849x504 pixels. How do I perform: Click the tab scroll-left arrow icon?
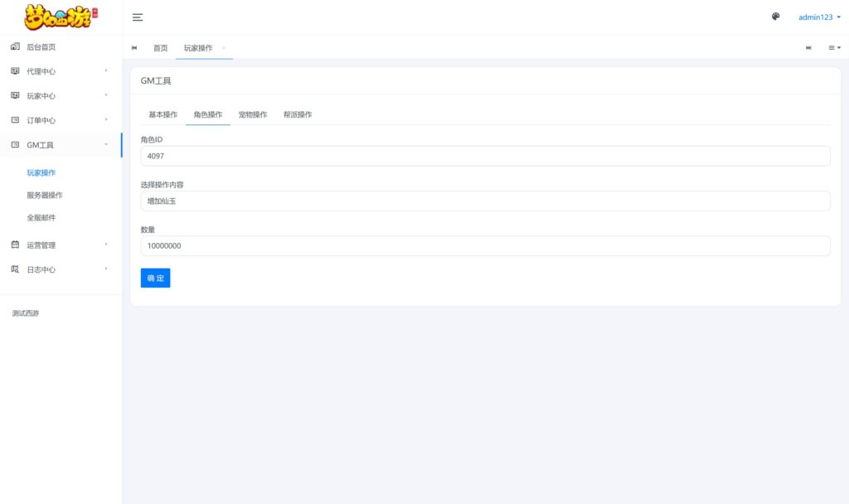134,48
